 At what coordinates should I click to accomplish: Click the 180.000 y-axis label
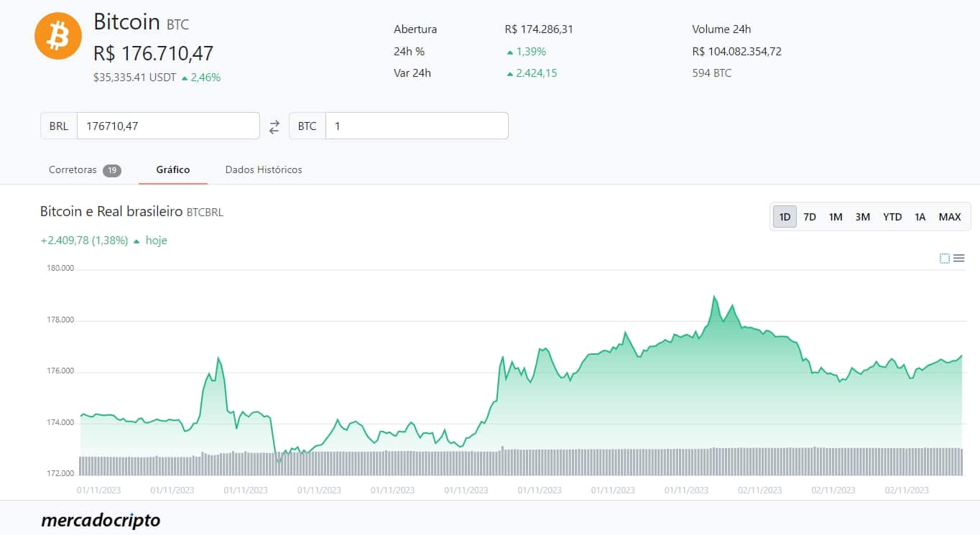click(60, 269)
